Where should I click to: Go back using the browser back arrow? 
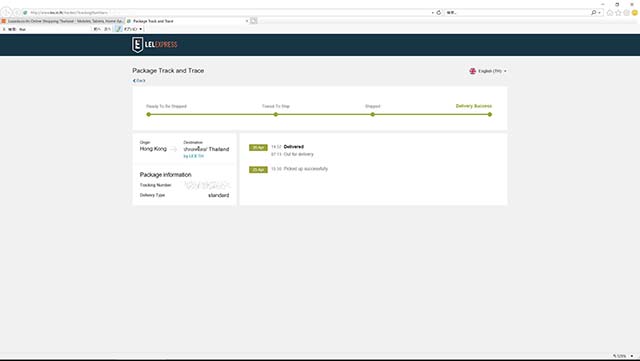(x=7, y=13)
